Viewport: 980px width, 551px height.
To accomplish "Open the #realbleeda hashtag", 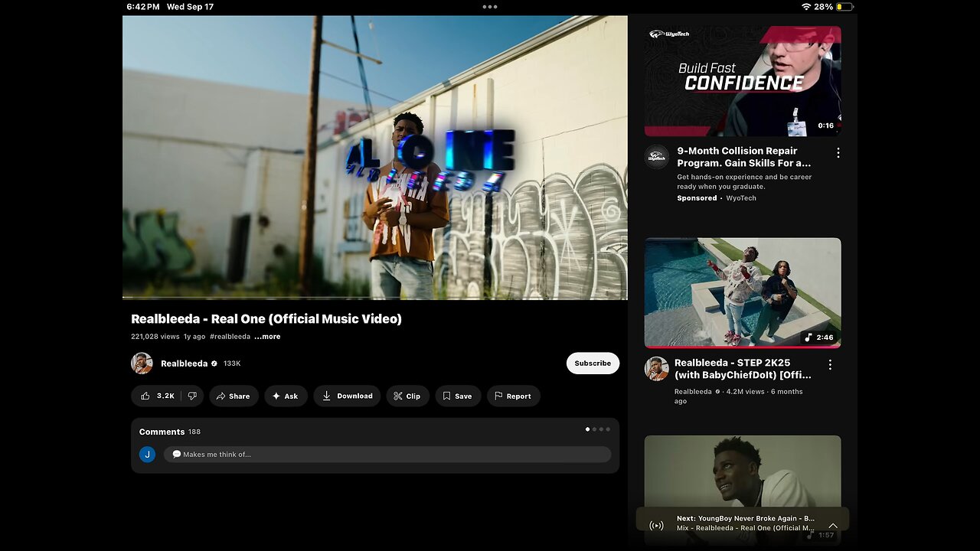I will [x=230, y=337].
